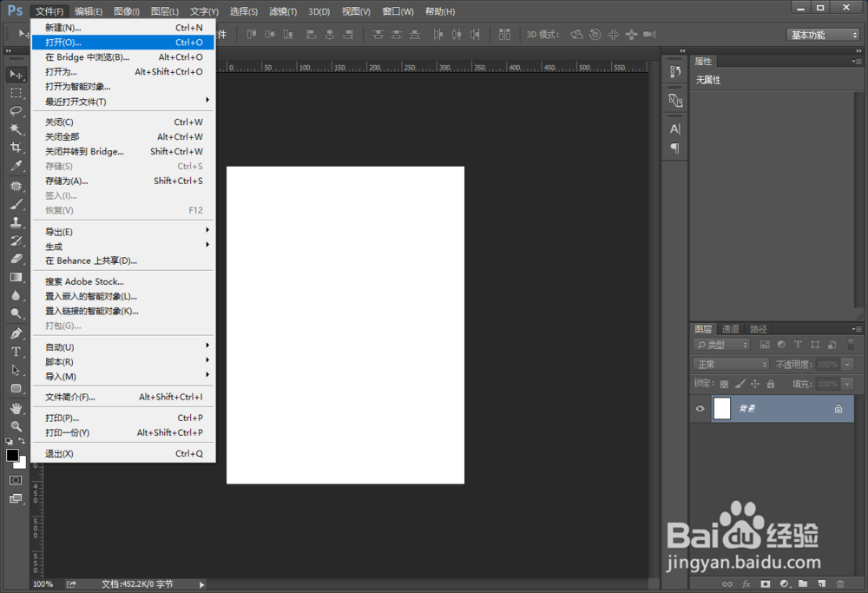Select the Clone Stamp tool
Image resolution: width=868 pixels, height=593 pixels.
(x=16, y=222)
